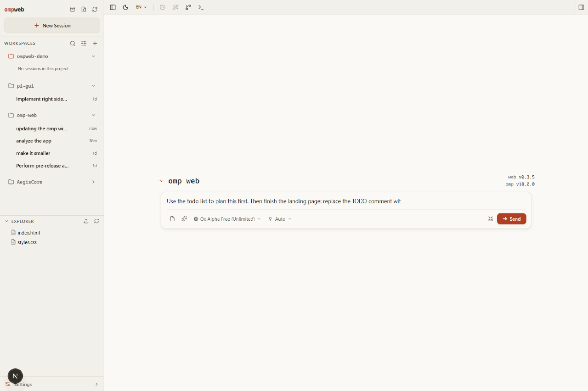588x391 pixels.
Task: Switch to dark mode using moon icon
Action: (x=125, y=7)
